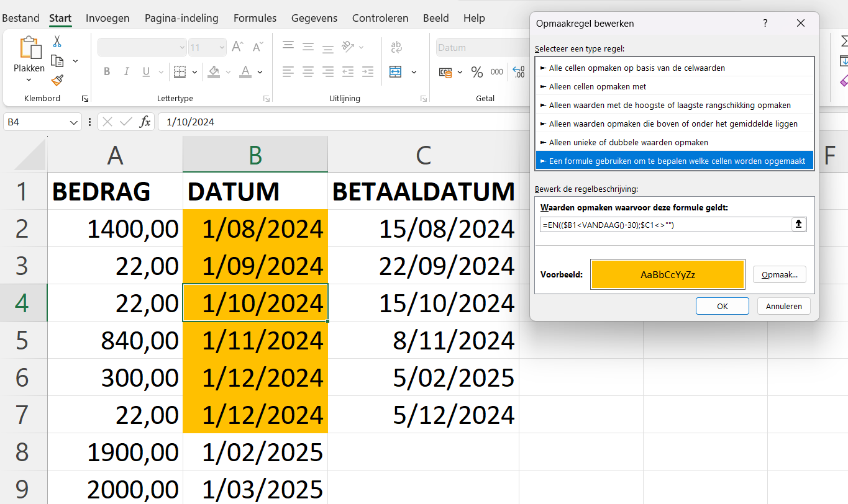Viewport: 848px width, 504px height.
Task: Click the insert function fx icon
Action: click(145, 122)
